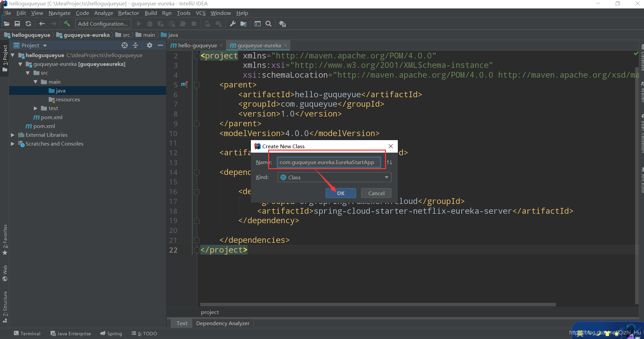644x339 pixels.
Task: Click the Run Anything terminal-screen icon
Action: pyautogui.click(x=258, y=24)
